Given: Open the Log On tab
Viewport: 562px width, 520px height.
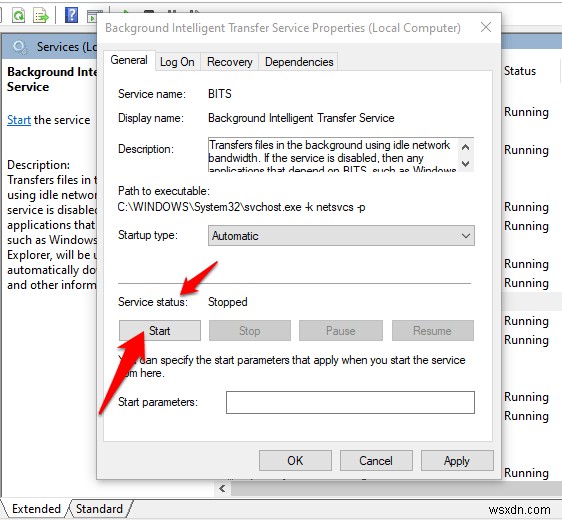Looking at the screenshot, I should pyautogui.click(x=177, y=62).
